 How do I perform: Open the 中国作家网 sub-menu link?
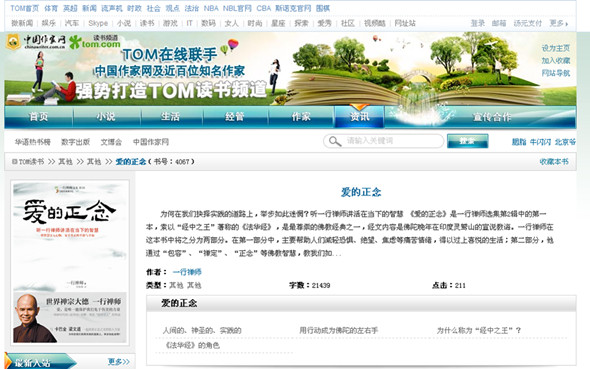151,142
